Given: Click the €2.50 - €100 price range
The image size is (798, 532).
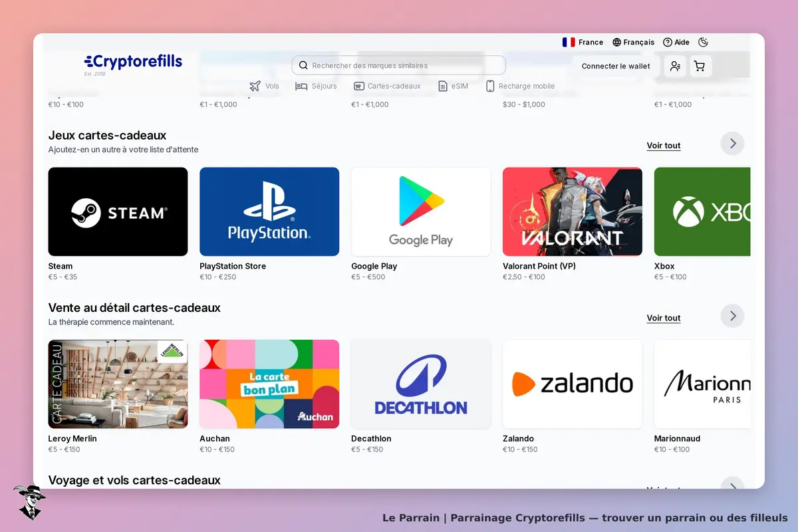Looking at the screenshot, I should (524, 277).
